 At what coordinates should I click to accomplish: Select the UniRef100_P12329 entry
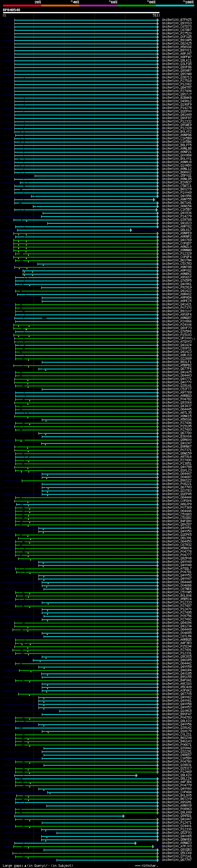click(177, 253)
